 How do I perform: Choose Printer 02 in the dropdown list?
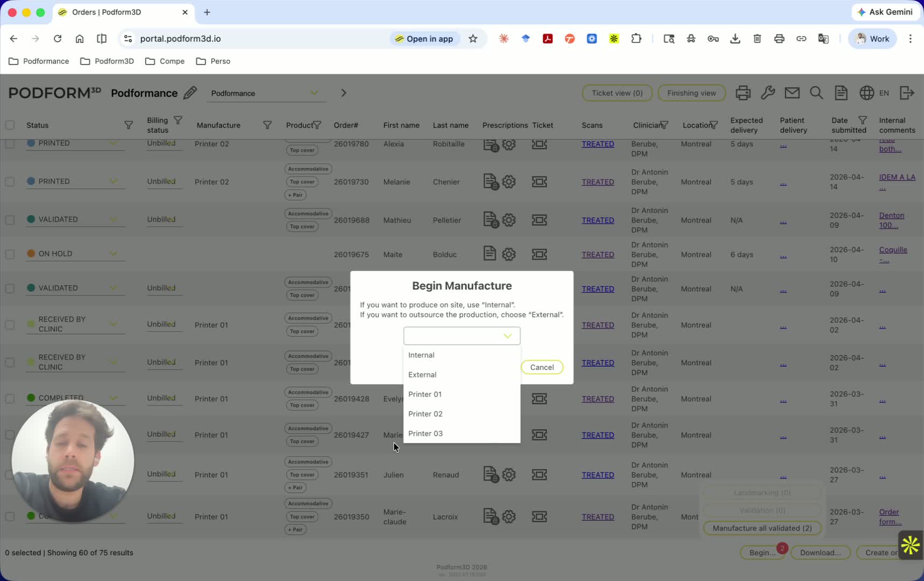(x=462, y=414)
